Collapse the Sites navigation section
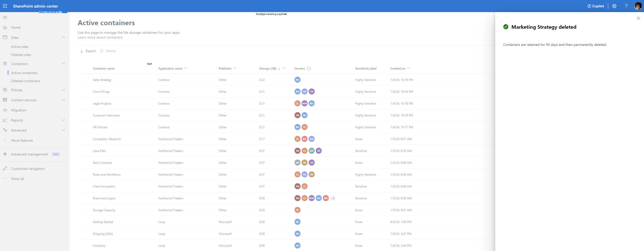This screenshot has height=251, width=644. coord(64,37)
